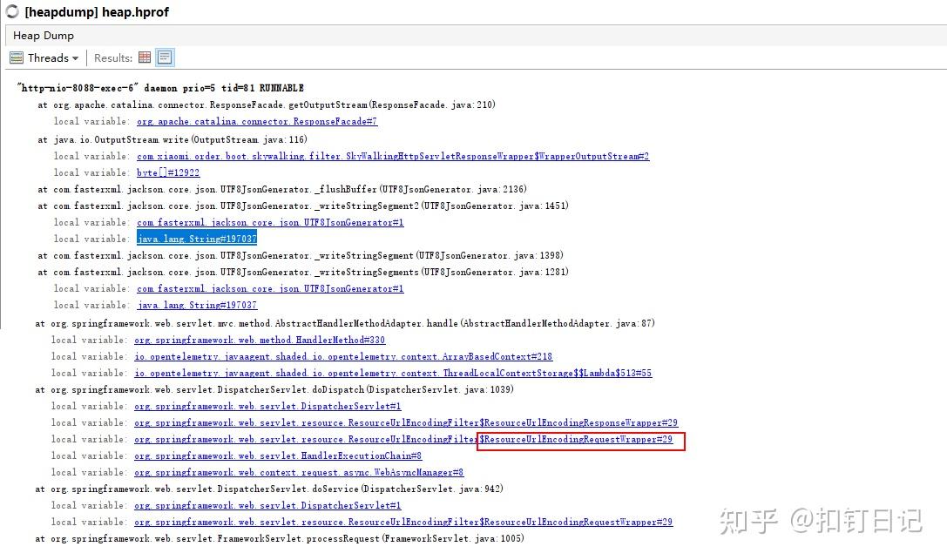Open the ThreadLocalContextStorage Lambda link
Image resolution: width=947 pixels, height=560 pixels.
pyautogui.click(x=392, y=373)
